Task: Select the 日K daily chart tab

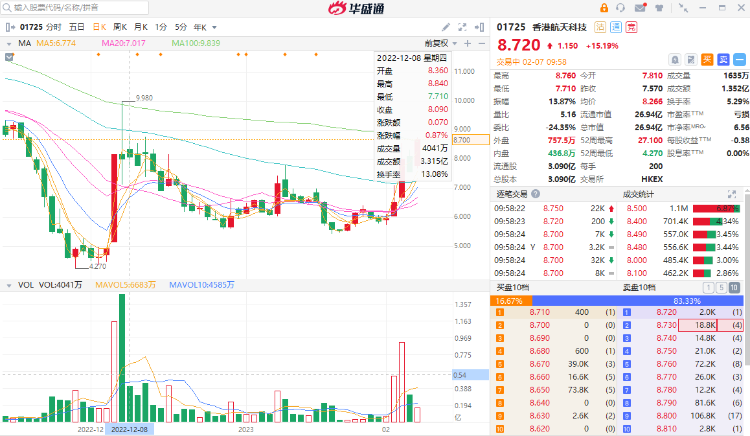Action: tap(99, 27)
